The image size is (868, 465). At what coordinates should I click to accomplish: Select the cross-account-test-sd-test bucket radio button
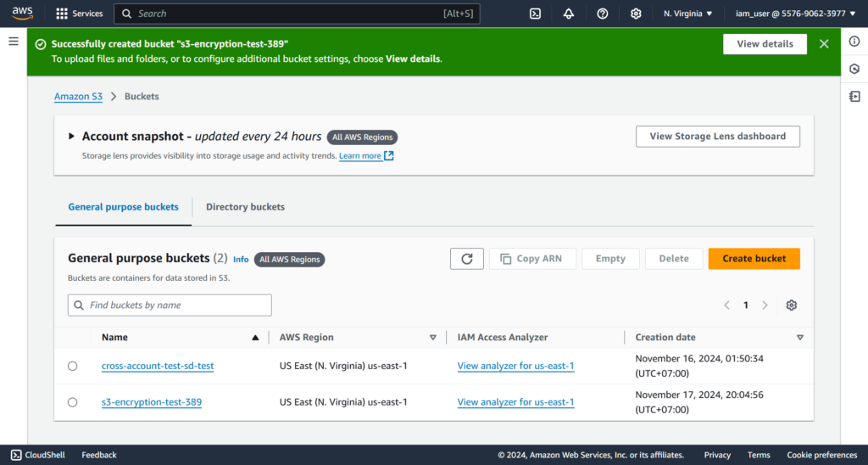[x=73, y=367]
